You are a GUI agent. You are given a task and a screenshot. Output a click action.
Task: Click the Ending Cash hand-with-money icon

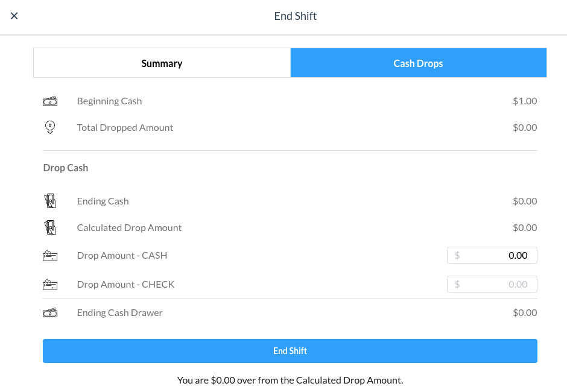[x=50, y=201]
